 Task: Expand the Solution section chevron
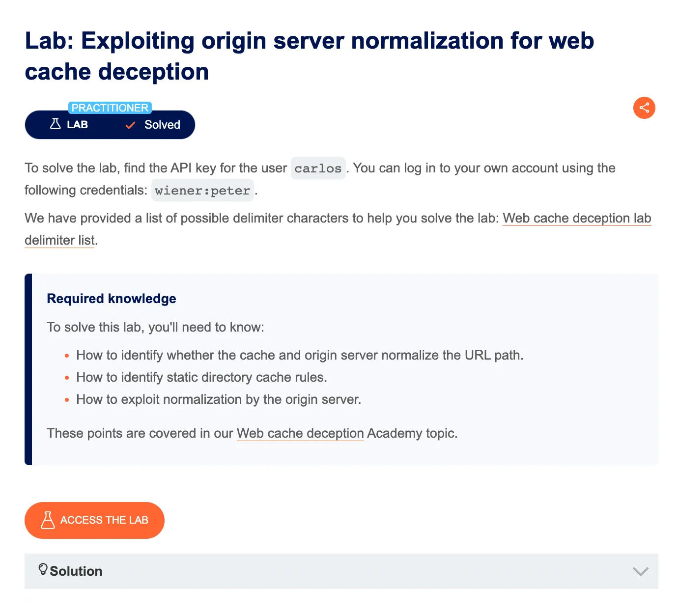[640, 571]
